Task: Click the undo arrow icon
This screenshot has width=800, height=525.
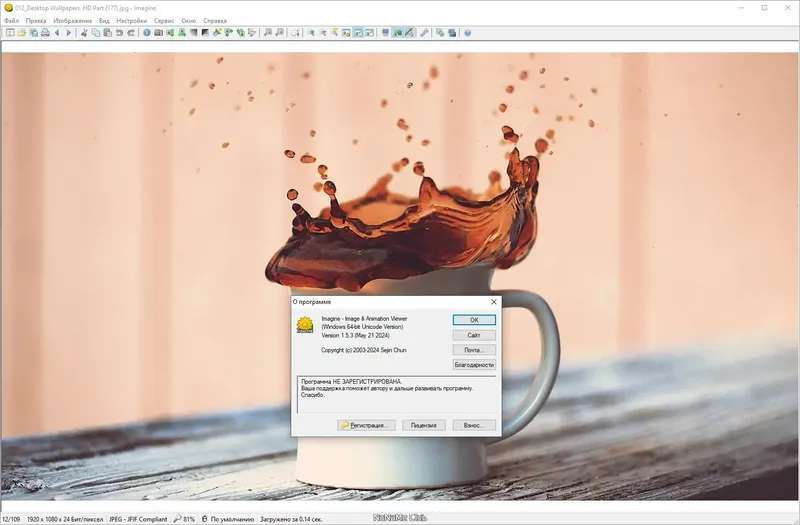Action: point(119,33)
